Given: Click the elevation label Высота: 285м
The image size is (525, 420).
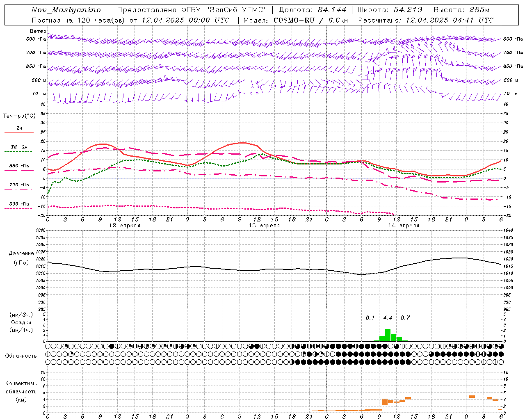Looking at the screenshot, I should point(461,10).
